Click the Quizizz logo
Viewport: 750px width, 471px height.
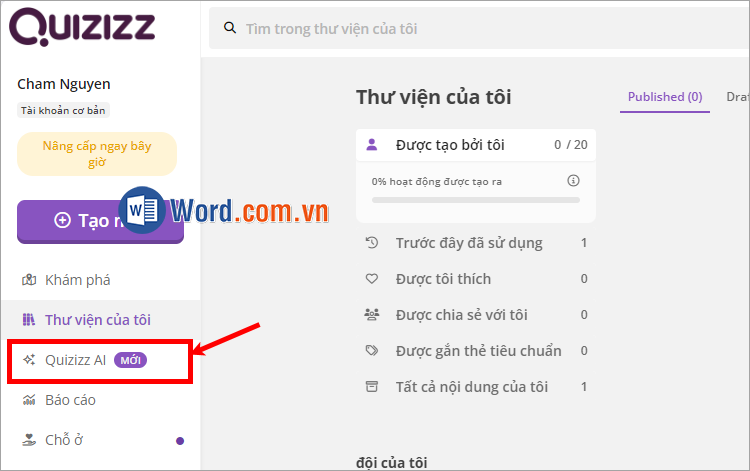click(82, 27)
